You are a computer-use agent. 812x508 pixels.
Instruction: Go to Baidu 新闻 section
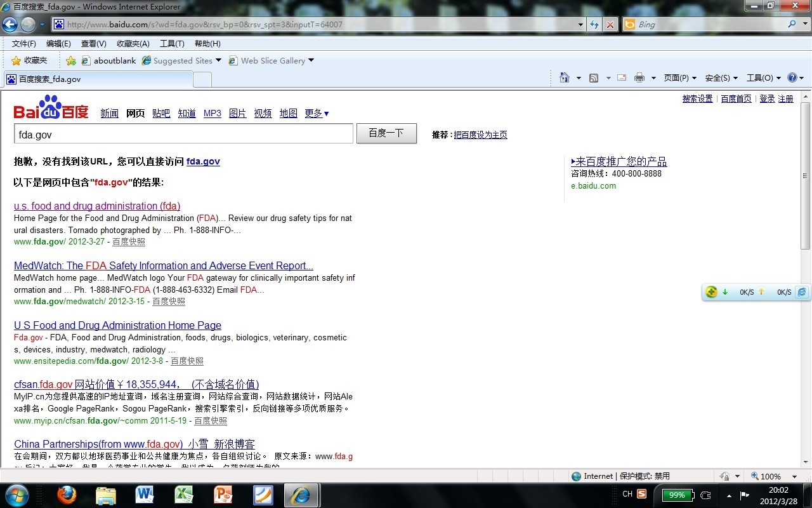pyautogui.click(x=109, y=113)
